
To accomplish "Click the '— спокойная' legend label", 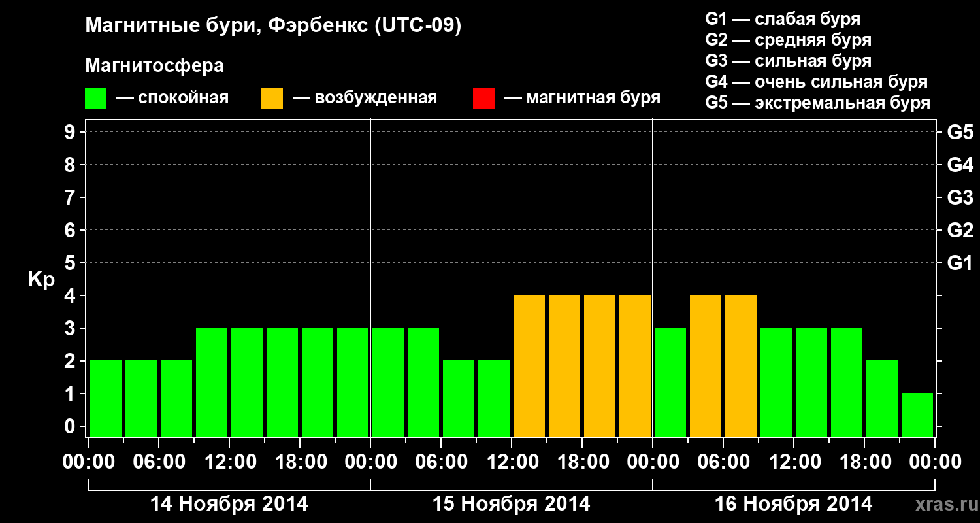I will [172, 98].
